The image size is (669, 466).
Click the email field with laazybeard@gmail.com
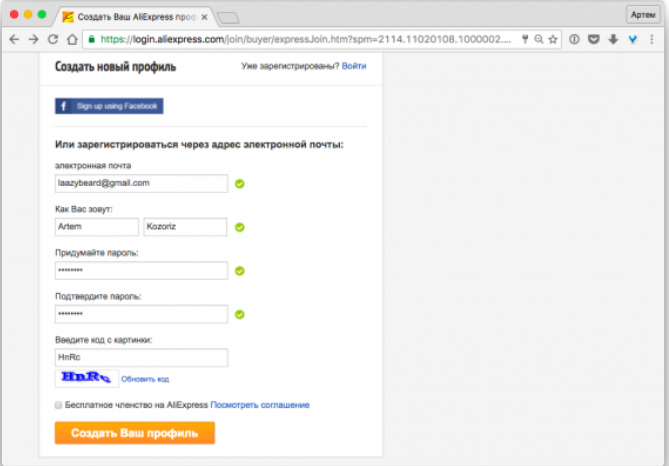point(141,183)
